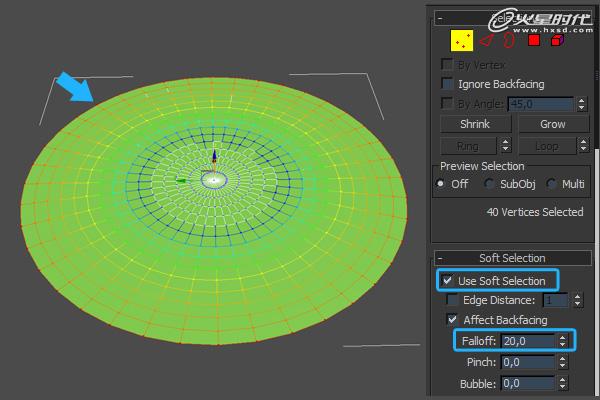The width and height of the screenshot is (600, 400).
Task: Click the transform gizmo at disc center
Action: pyautogui.click(x=213, y=179)
